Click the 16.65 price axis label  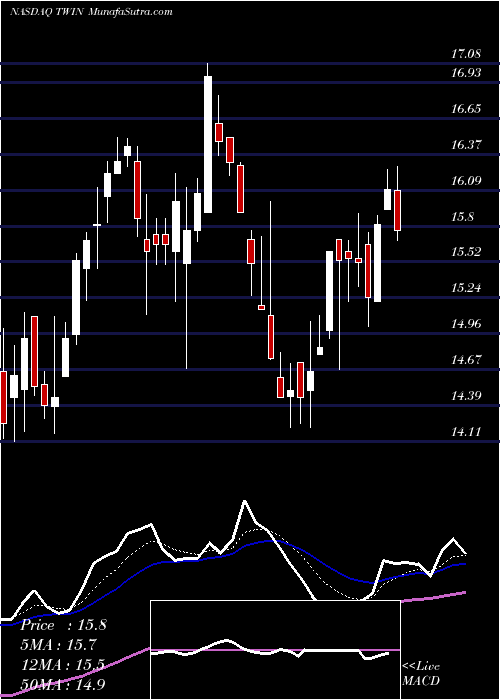pos(466,109)
